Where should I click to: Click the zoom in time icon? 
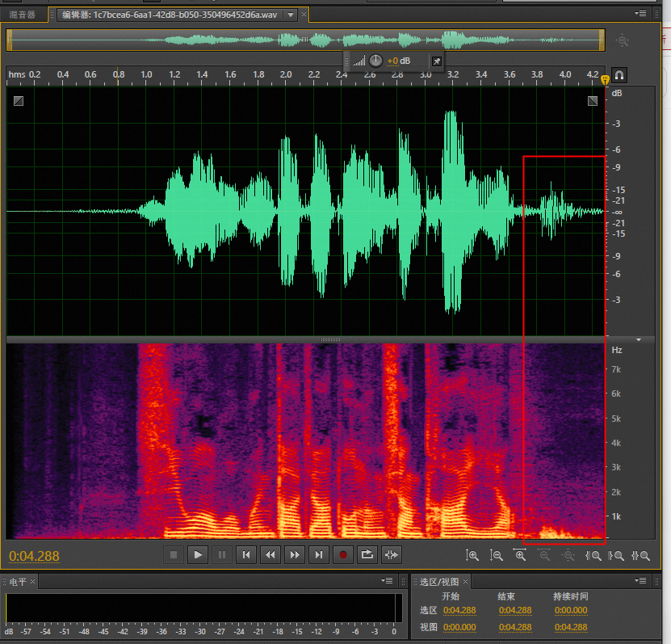click(521, 555)
